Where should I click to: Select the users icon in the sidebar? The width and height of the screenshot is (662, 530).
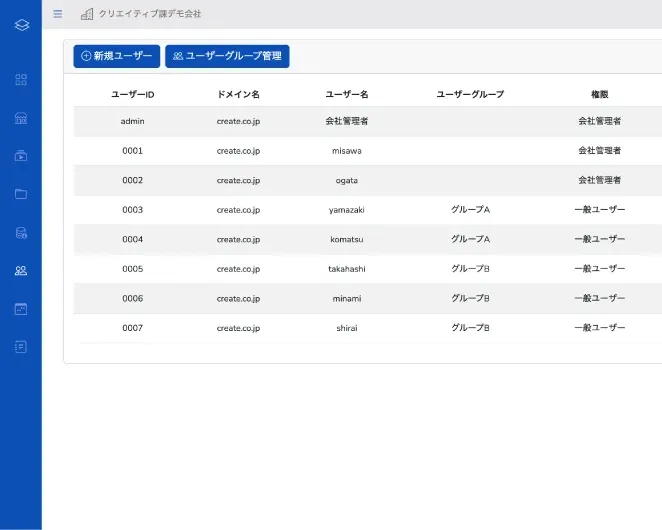click(21, 271)
